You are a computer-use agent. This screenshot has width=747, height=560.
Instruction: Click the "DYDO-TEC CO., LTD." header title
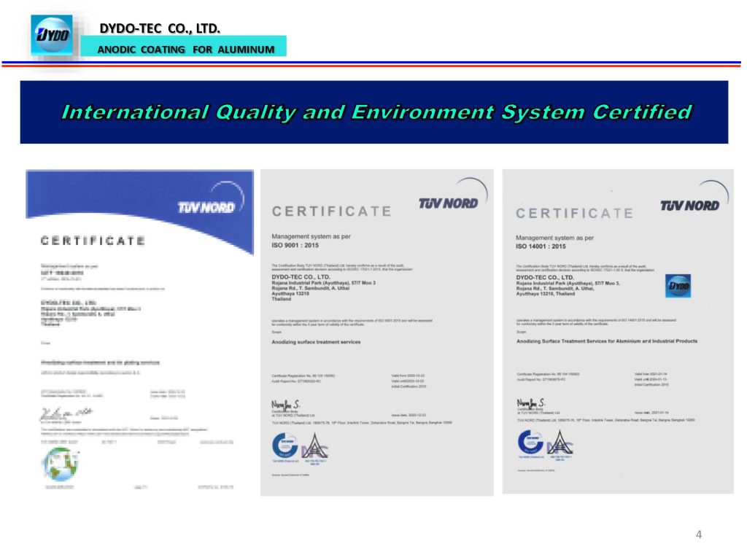coord(159,28)
